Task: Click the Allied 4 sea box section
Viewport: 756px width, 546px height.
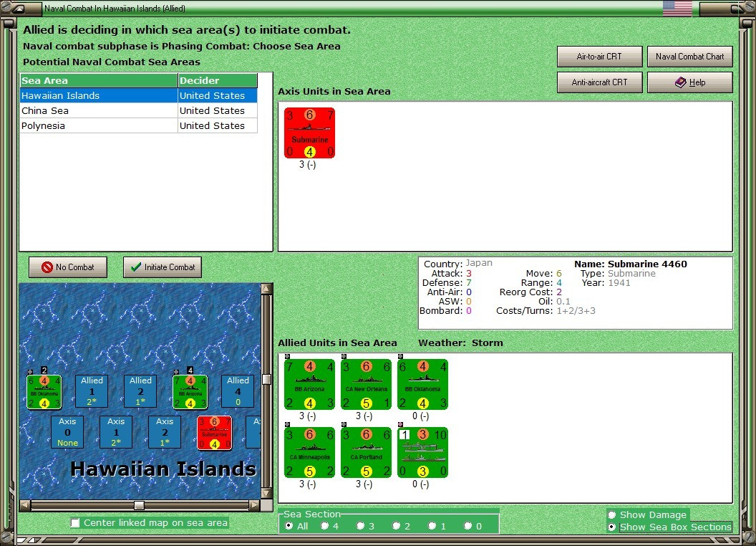Action: [238, 391]
